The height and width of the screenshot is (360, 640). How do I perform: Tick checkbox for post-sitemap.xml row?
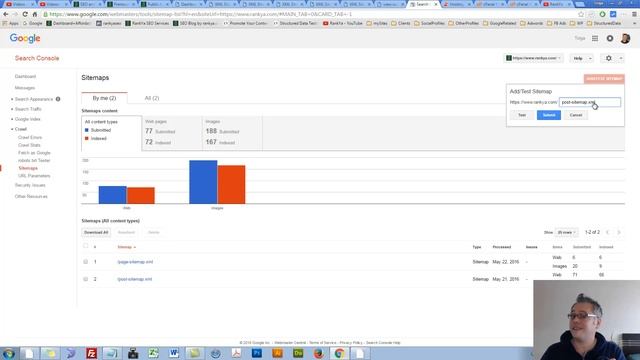coord(85,279)
